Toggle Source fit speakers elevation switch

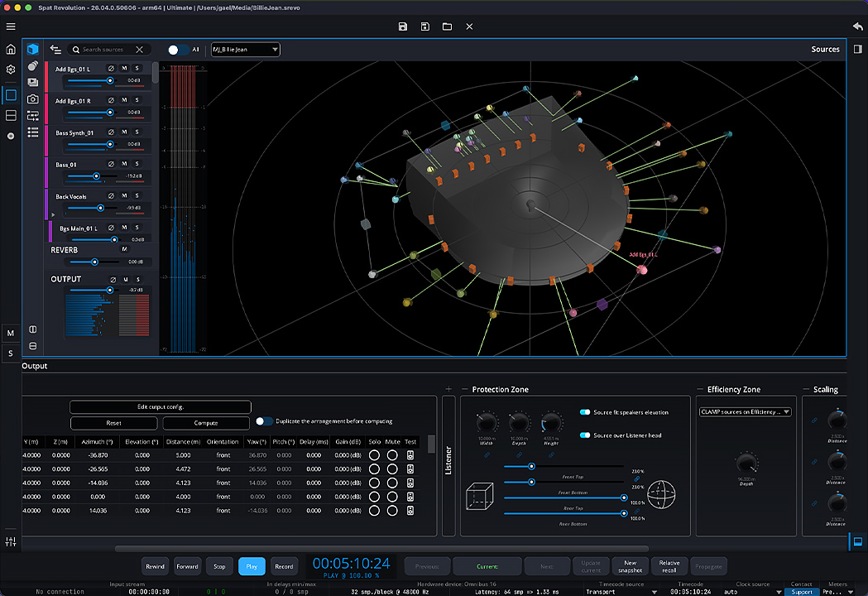tap(586, 412)
